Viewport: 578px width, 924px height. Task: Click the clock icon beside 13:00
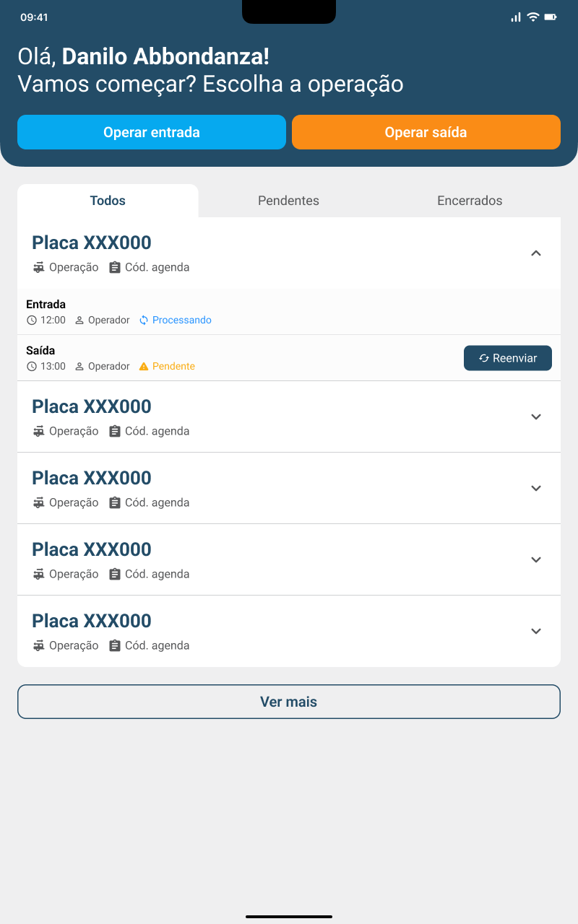31,366
